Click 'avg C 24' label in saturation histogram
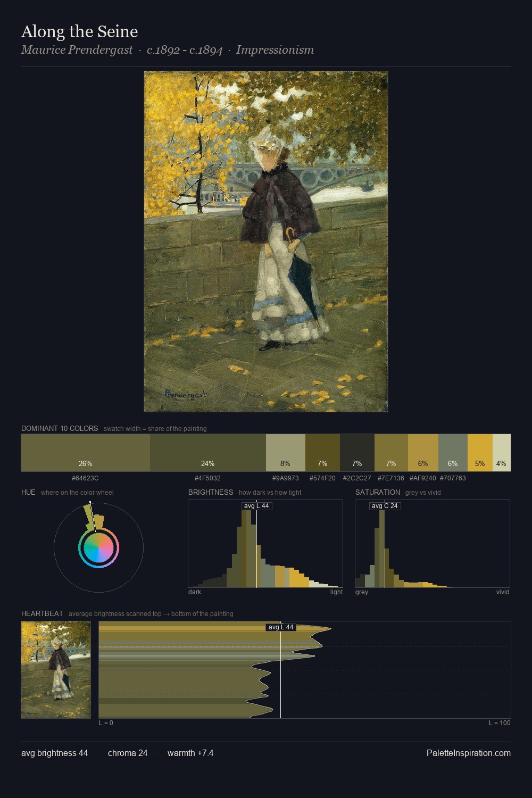The image size is (532, 798). (385, 506)
